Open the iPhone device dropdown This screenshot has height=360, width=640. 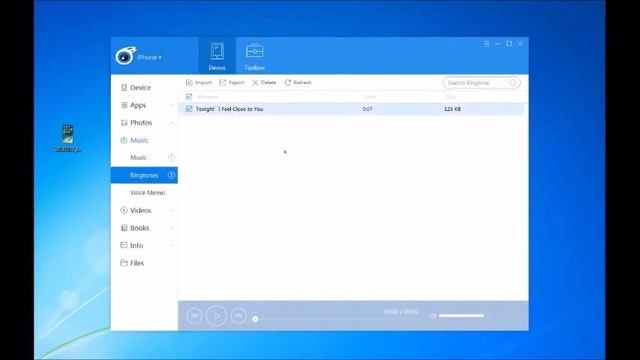[150, 58]
